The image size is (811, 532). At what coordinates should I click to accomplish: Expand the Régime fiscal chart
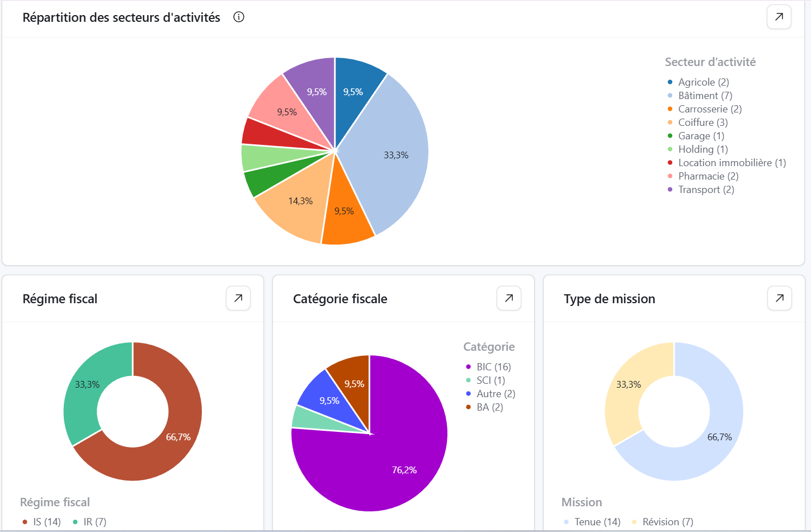238,298
